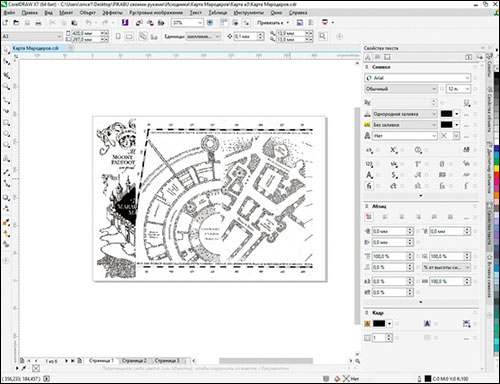Switch to the Страница 2 page tab
This screenshot has width=500, height=384.
[x=134, y=361]
